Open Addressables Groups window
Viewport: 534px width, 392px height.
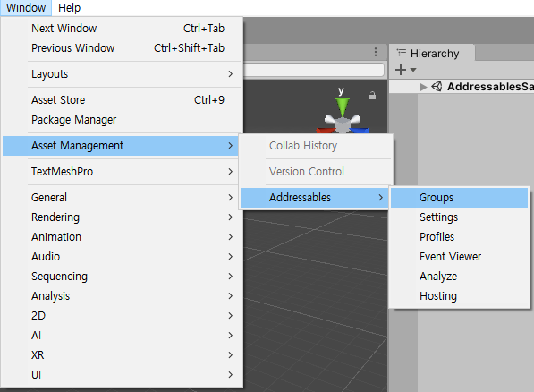(x=459, y=198)
